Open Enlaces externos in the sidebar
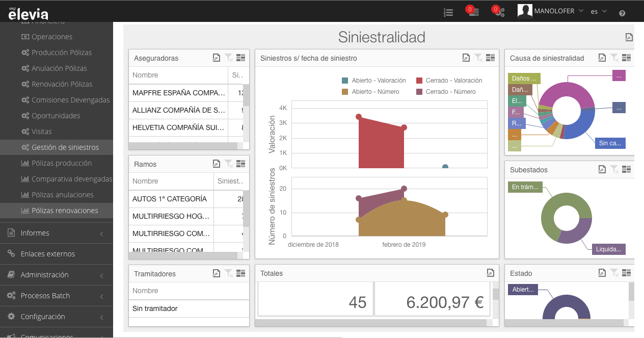The height and width of the screenshot is (338, 644). click(57, 254)
